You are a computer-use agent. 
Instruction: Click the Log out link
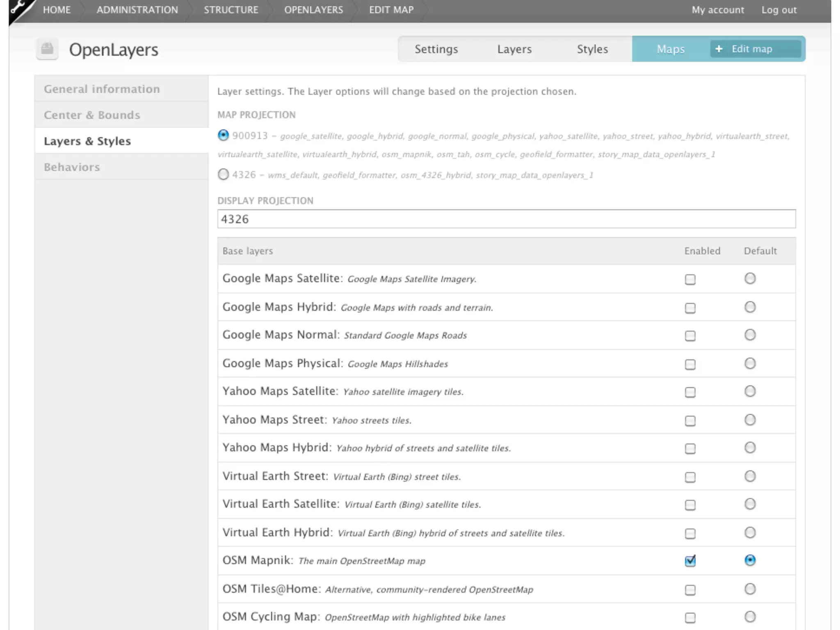tap(779, 10)
